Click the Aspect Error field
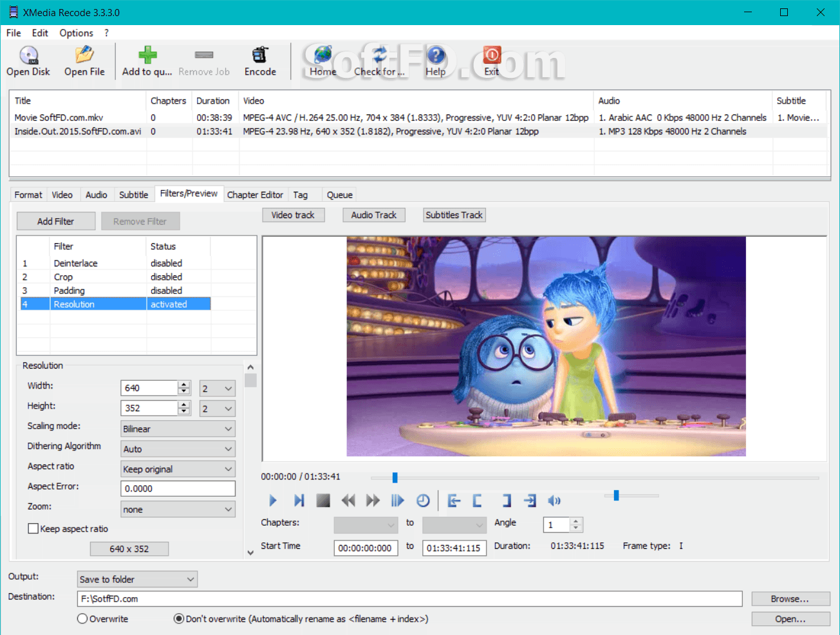This screenshot has width=840, height=635. point(178,489)
